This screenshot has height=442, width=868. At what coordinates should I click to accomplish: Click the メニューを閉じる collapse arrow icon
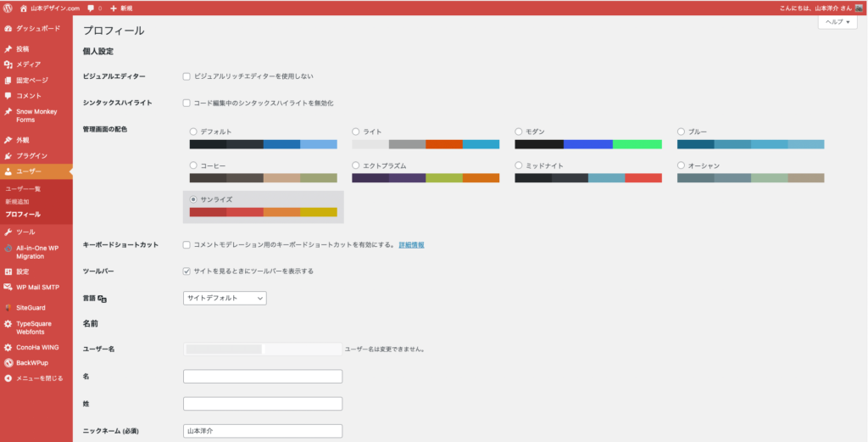coord(8,379)
